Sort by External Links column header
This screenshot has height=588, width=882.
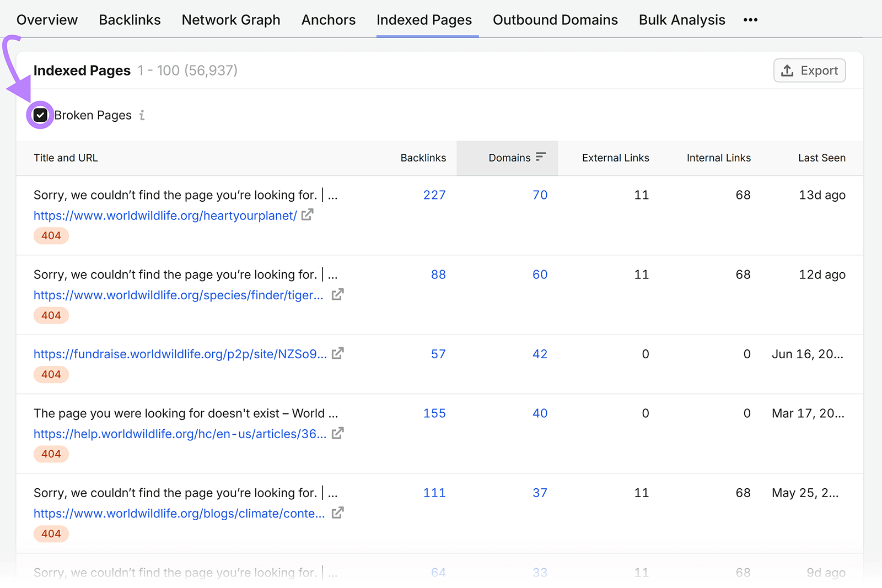pyautogui.click(x=616, y=158)
